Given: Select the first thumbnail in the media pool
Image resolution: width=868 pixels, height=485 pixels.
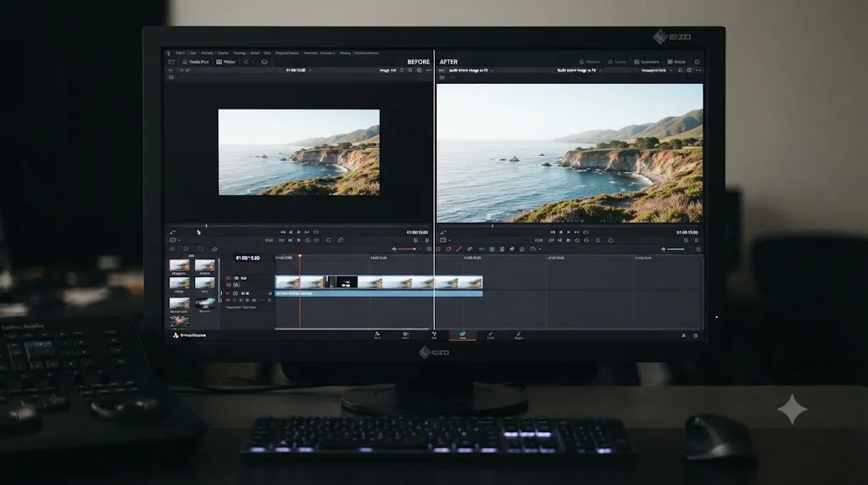Looking at the screenshot, I should (180, 266).
